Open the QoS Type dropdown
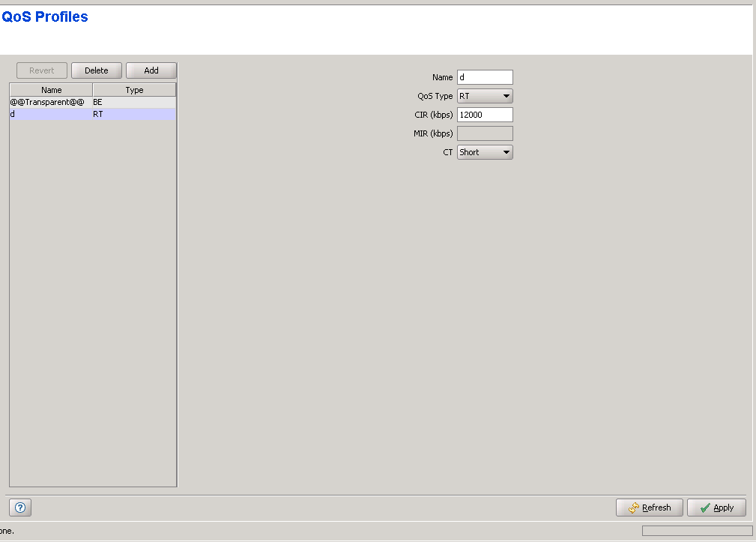Image resolution: width=756 pixels, height=542 pixels. click(485, 96)
